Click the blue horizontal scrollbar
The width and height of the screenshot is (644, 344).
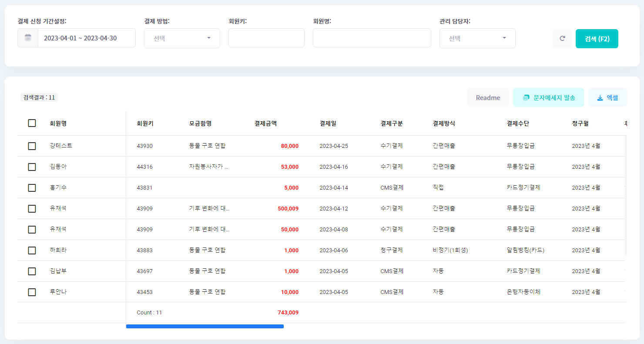[205, 326]
